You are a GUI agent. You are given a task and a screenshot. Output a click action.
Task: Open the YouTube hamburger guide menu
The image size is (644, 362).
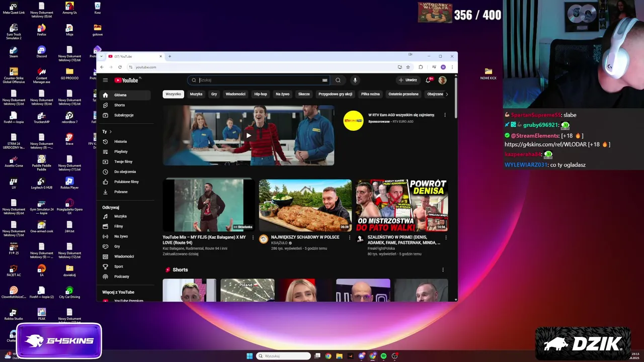click(105, 80)
